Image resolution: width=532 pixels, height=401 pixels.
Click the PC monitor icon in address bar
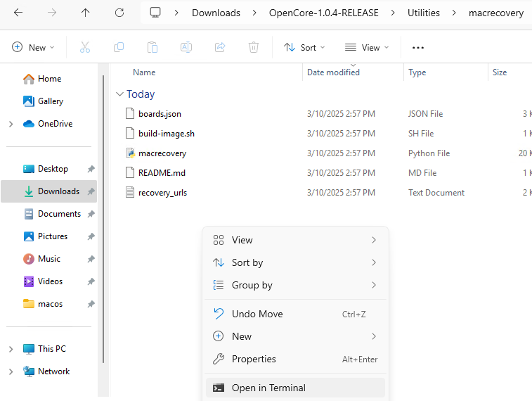pyautogui.click(x=155, y=13)
